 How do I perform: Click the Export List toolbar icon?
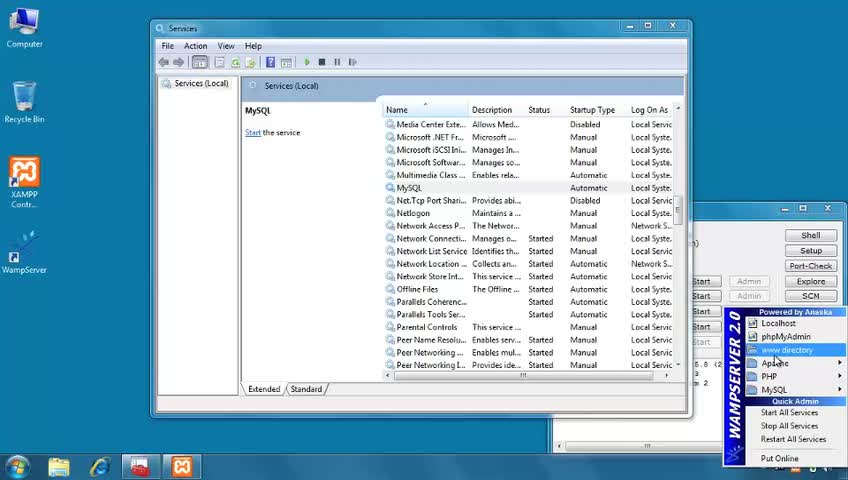(x=250, y=62)
